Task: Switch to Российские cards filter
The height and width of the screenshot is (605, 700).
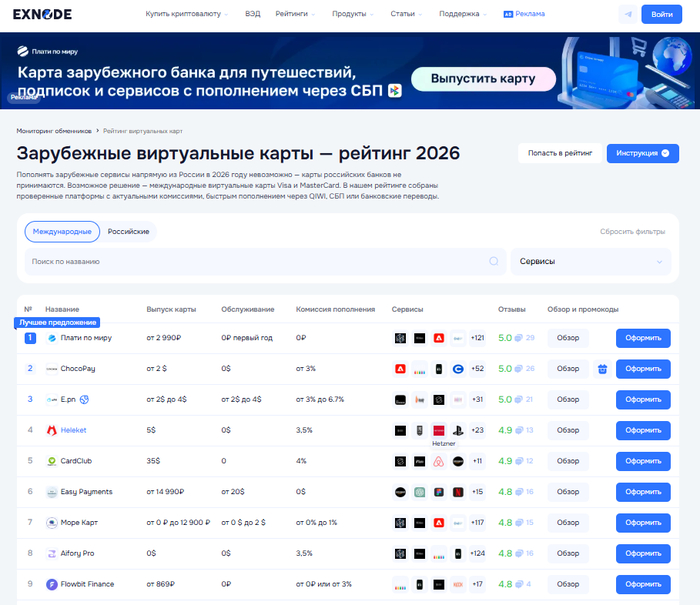Action: tap(128, 232)
